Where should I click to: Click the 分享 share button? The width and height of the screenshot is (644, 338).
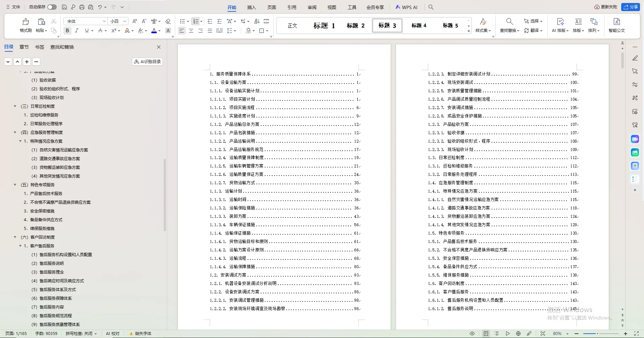631,7
